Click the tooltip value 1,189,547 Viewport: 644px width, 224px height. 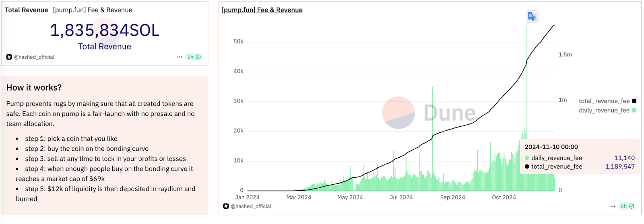[x=620, y=166]
